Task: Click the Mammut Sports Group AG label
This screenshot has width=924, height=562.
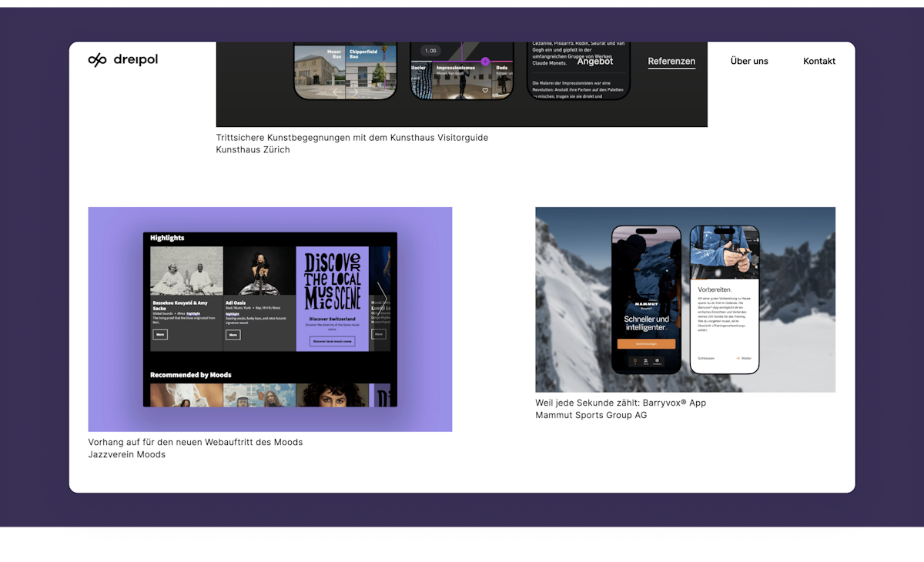Action: click(x=591, y=415)
